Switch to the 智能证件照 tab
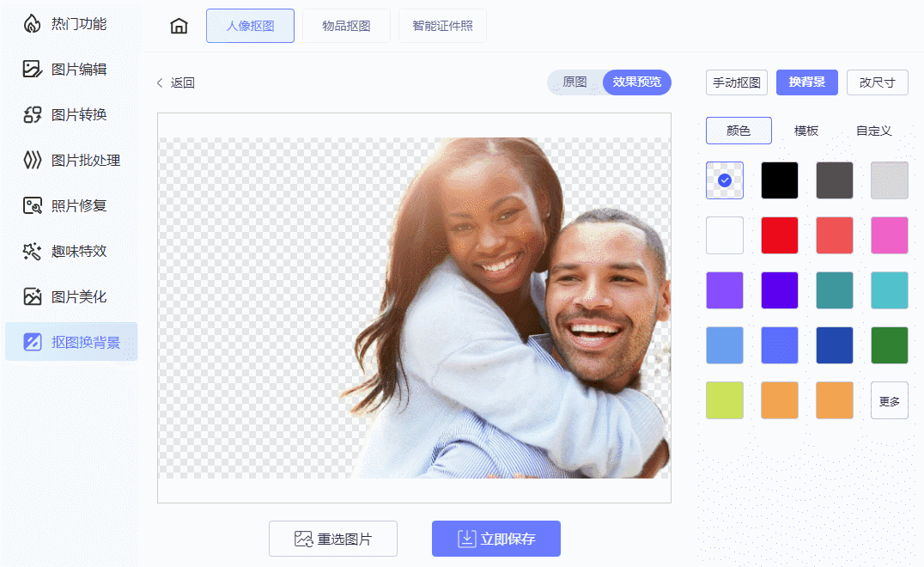924x567 pixels. 442,26
